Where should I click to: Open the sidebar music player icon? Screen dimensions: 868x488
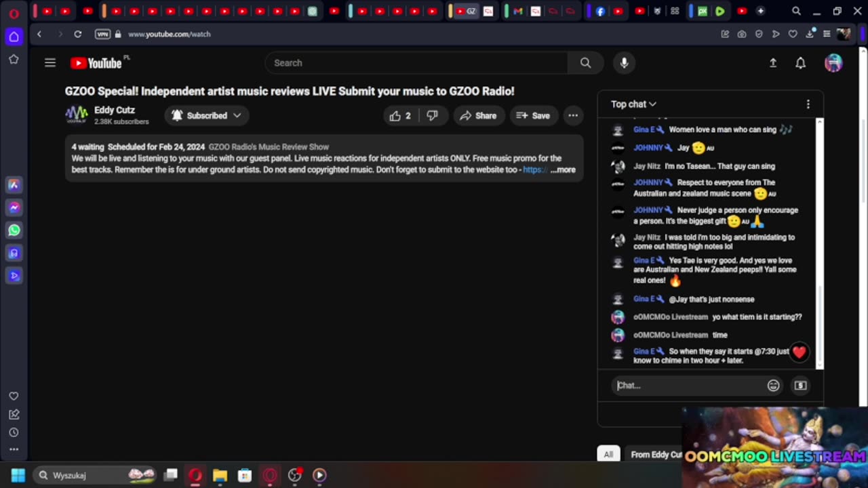[x=14, y=253]
